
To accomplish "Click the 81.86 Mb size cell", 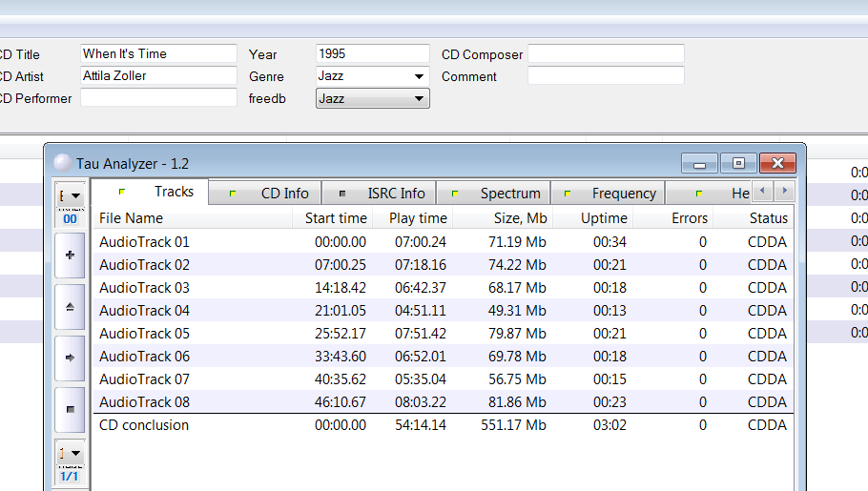I will [517, 402].
